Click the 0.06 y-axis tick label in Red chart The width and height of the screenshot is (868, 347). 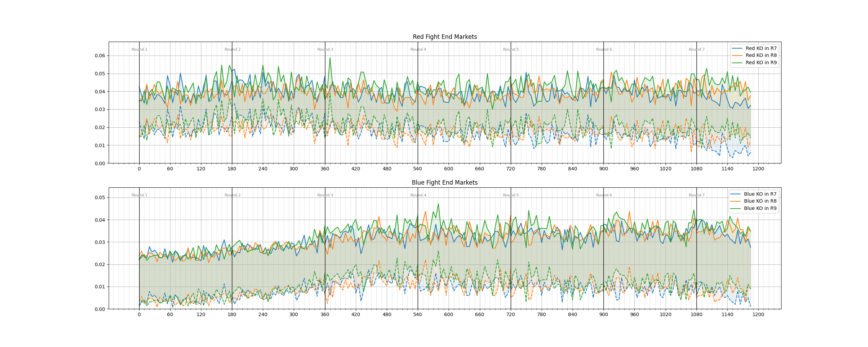point(100,56)
